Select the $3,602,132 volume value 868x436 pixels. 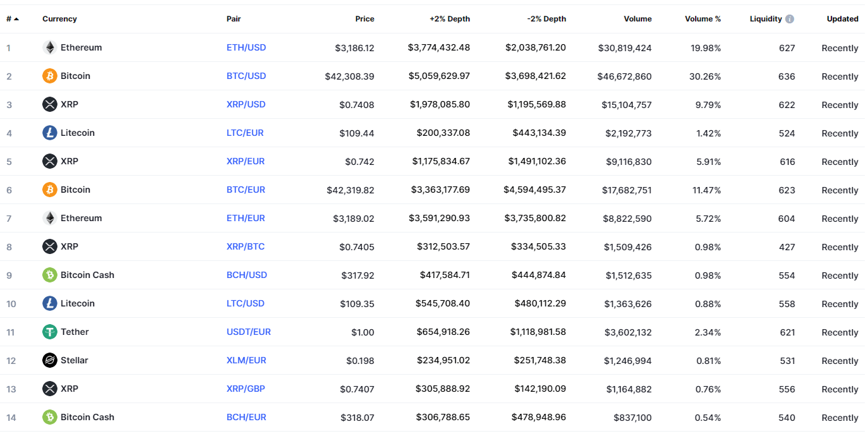pos(628,332)
